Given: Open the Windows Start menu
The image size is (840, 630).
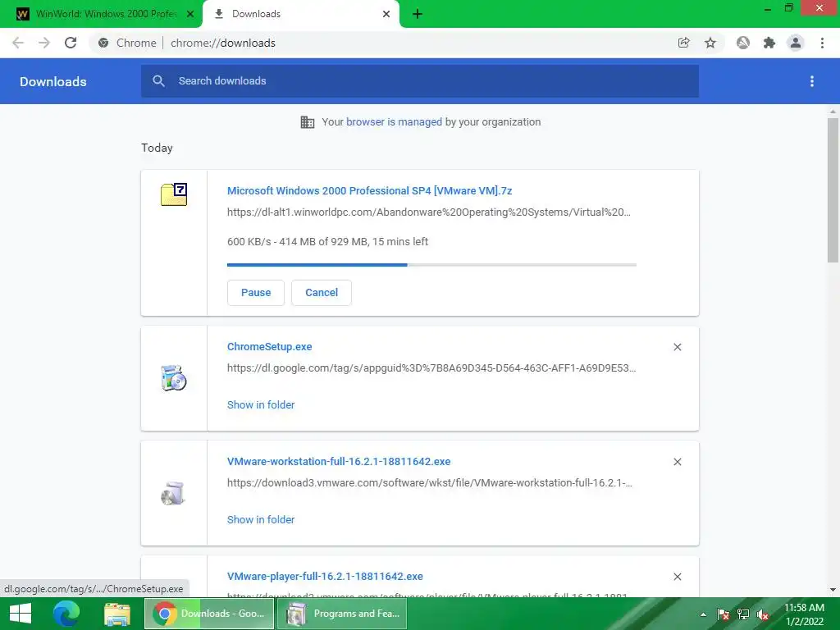Looking at the screenshot, I should point(21,614).
